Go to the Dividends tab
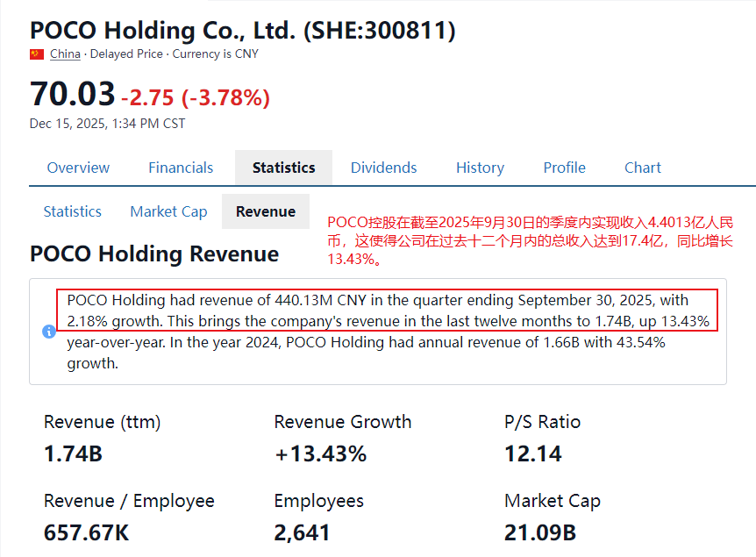Screen dimensions: 756x557 tap(383, 168)
